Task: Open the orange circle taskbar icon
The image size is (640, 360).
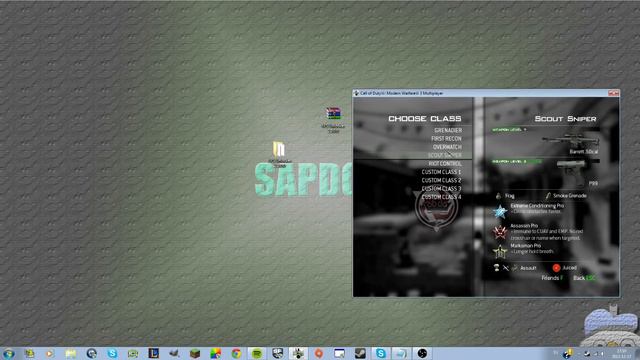Action: pos(319,353)
